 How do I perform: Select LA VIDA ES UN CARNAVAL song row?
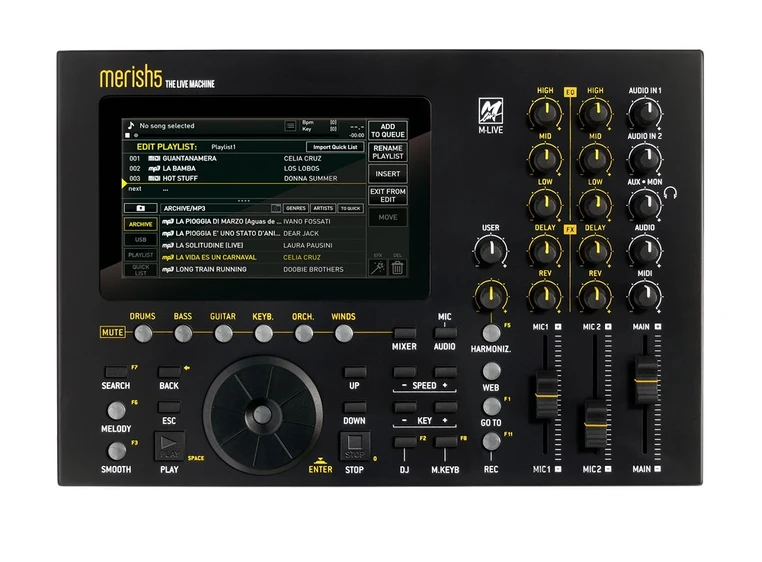(x=263, y=258)
